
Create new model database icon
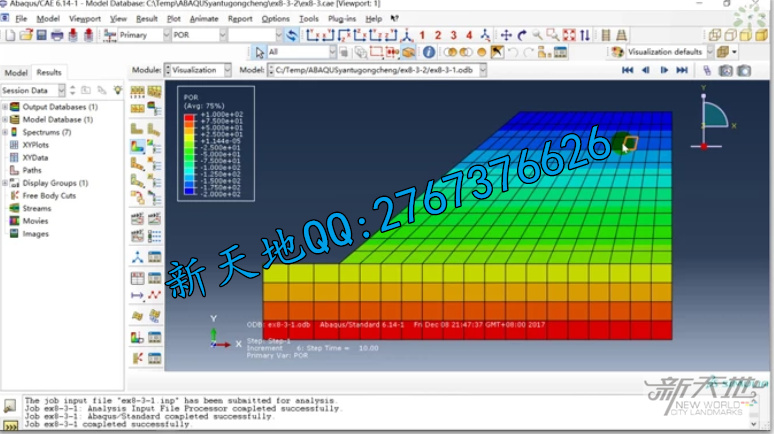10,35
